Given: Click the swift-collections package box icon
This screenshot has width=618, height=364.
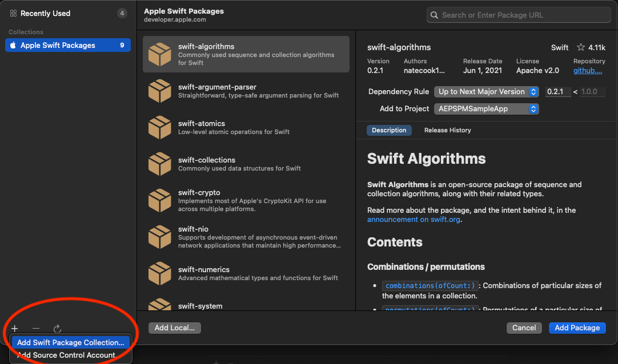Looking at the screenshot, I should pos(159,164).
